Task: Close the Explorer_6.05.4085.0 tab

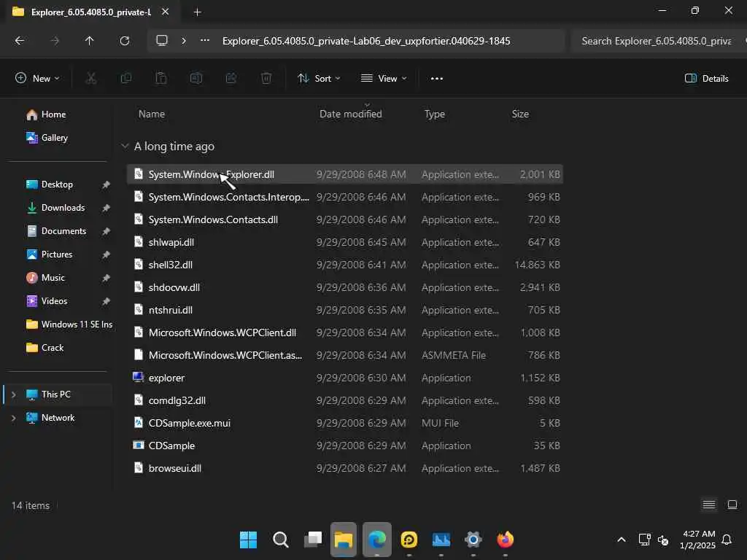Action: (x=166, y=12)
